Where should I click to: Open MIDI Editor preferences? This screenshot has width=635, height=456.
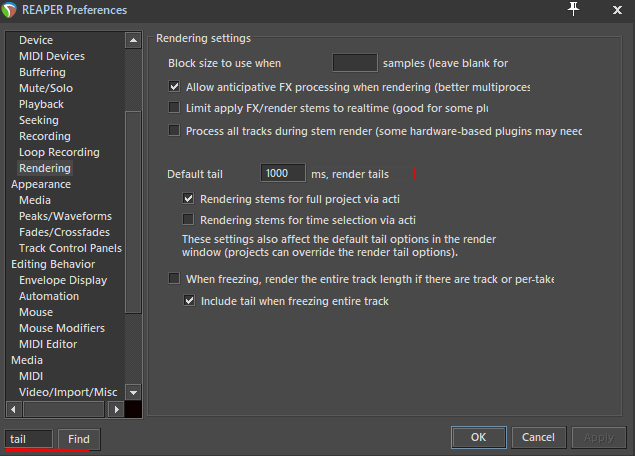tap(48, 344)
